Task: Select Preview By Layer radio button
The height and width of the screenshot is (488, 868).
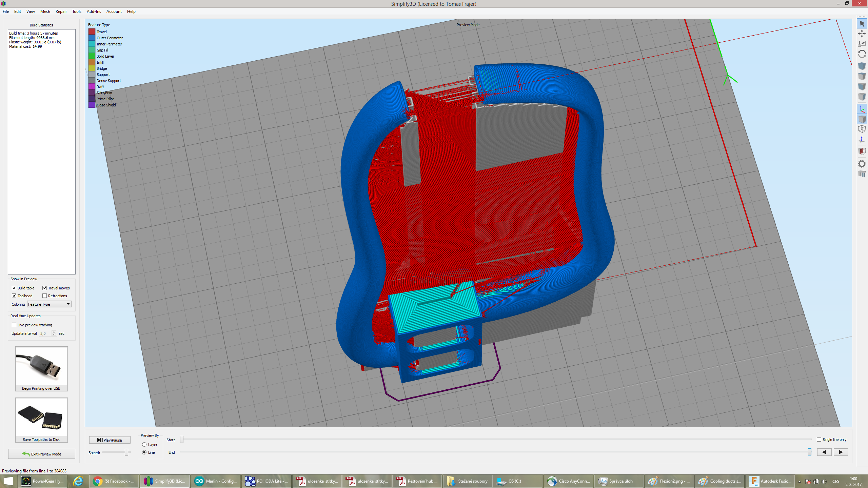Action: [x=144, y=445]
